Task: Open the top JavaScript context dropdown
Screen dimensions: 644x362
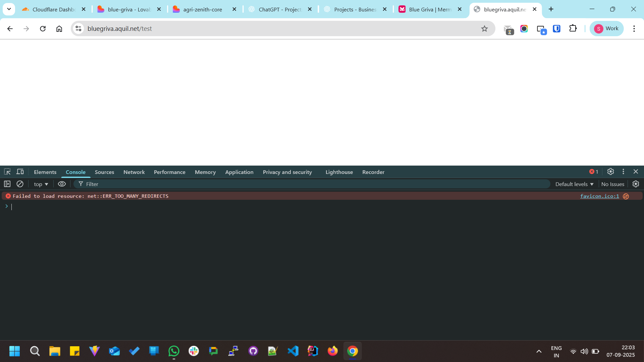Action: (x=41, y=184)
